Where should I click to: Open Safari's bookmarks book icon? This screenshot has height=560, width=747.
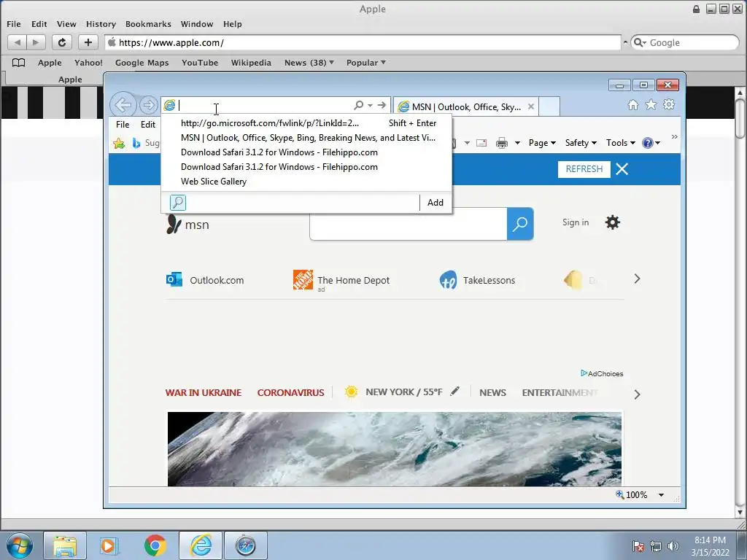pos(18,63)
